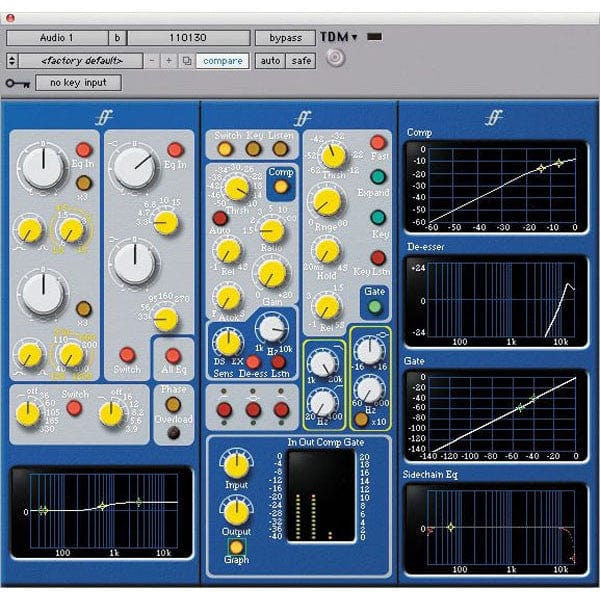Click the Graph button under Output knob
The width and height of the screenshot is (601, 601).
pos(236,547)
